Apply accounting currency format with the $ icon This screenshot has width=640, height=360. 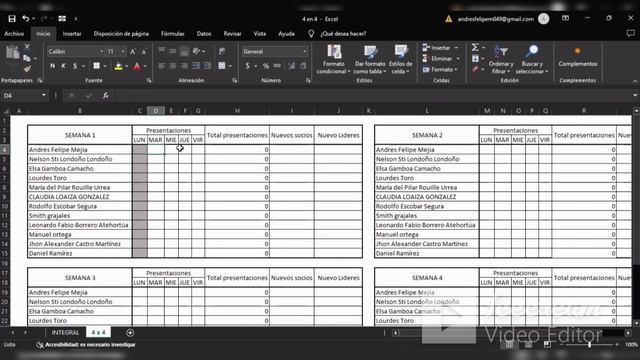[x=247, y=66]
